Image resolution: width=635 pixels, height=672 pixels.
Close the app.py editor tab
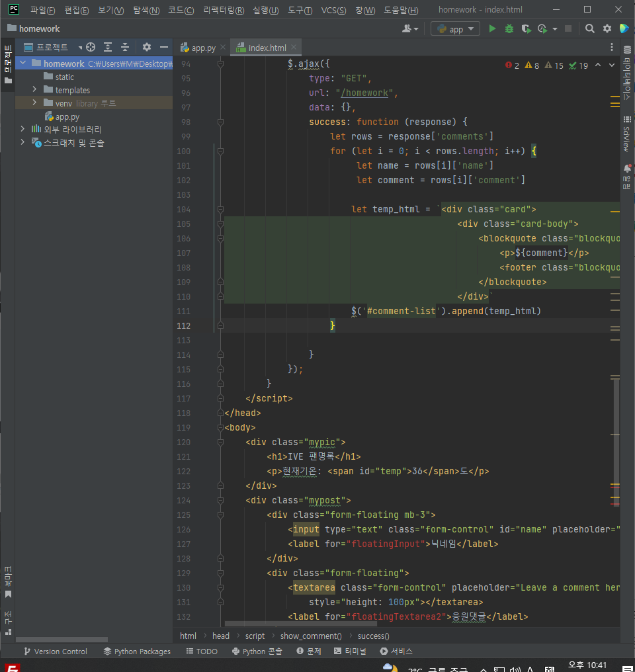tap(223, 47)
